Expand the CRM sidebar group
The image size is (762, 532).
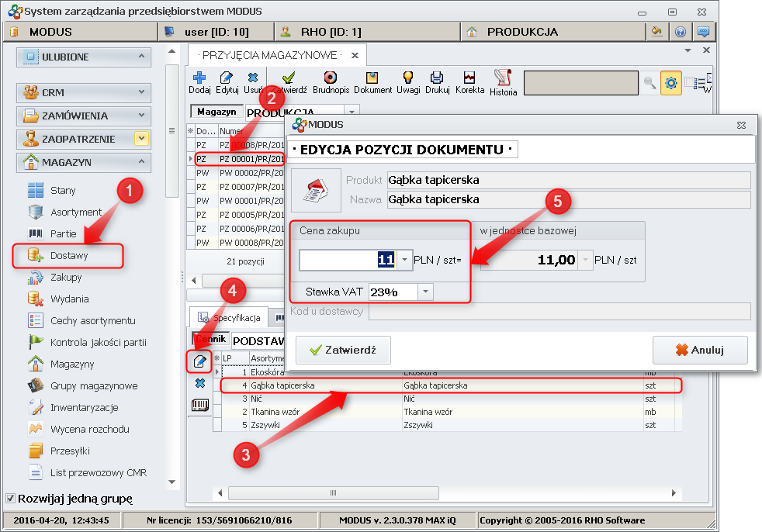tap(141, 92)
